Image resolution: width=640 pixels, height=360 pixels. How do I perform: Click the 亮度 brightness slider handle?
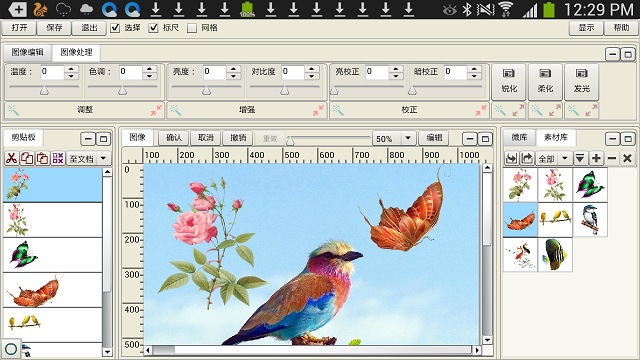tap(207, 91)
